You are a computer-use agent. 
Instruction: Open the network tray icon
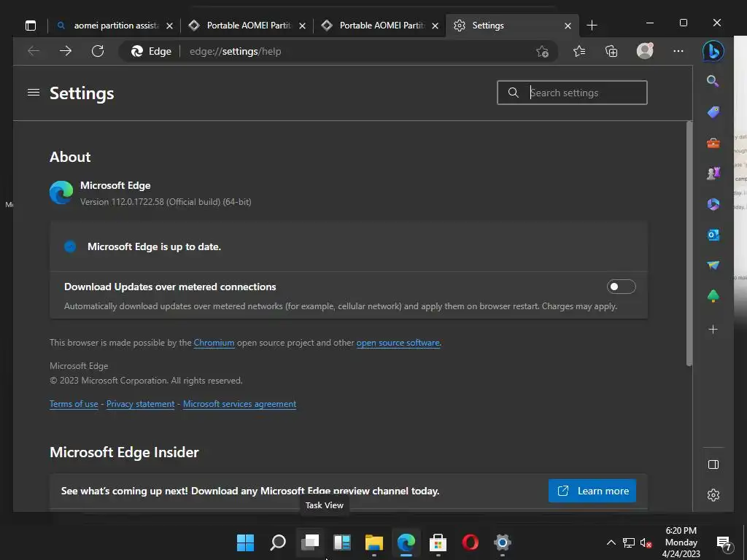click(x=629, y=542)
